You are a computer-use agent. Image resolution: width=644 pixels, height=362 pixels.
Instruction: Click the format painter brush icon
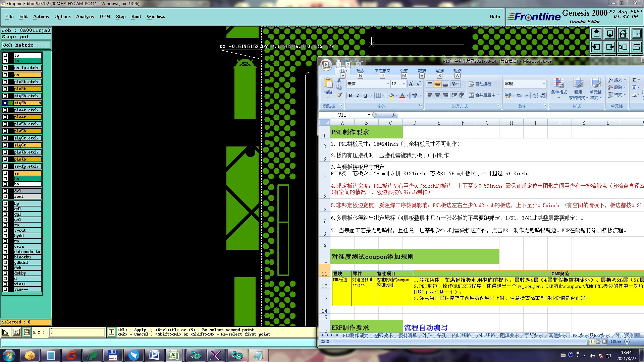tap(339, 95)
